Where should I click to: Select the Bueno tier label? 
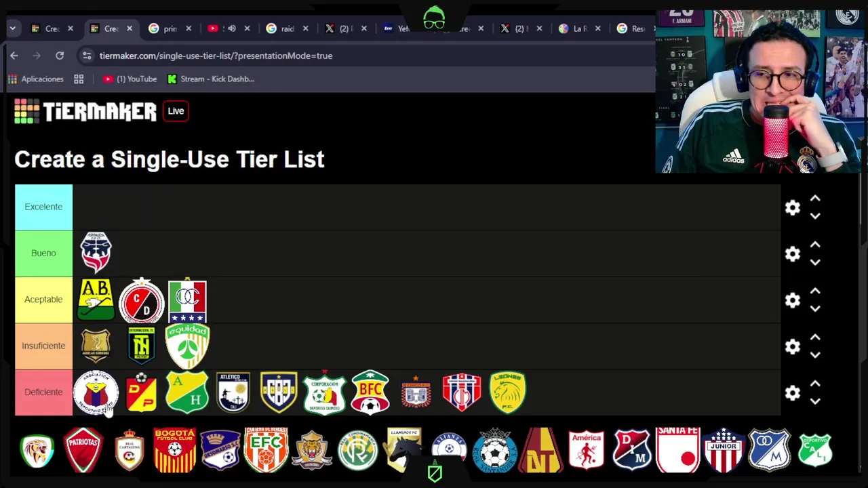click(43, 253)
